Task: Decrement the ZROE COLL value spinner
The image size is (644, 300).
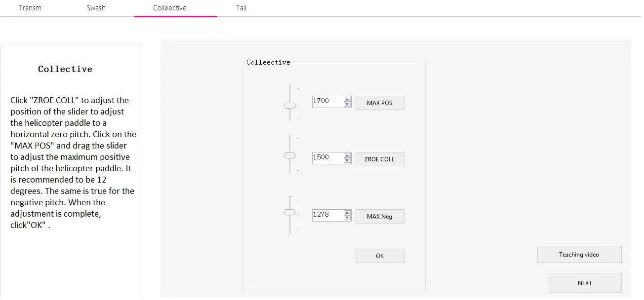Action: pyautogui.click(x=347, y=160)
